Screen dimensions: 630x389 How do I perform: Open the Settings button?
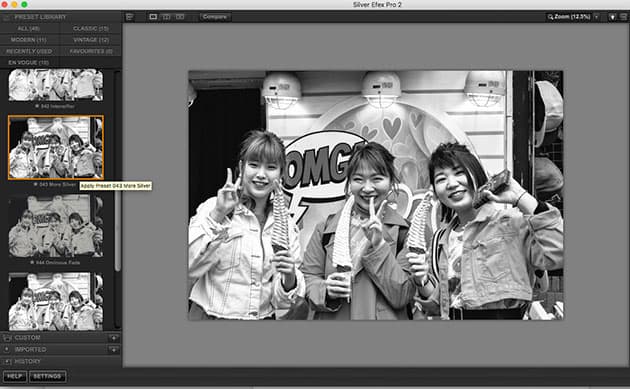(47, 377)
